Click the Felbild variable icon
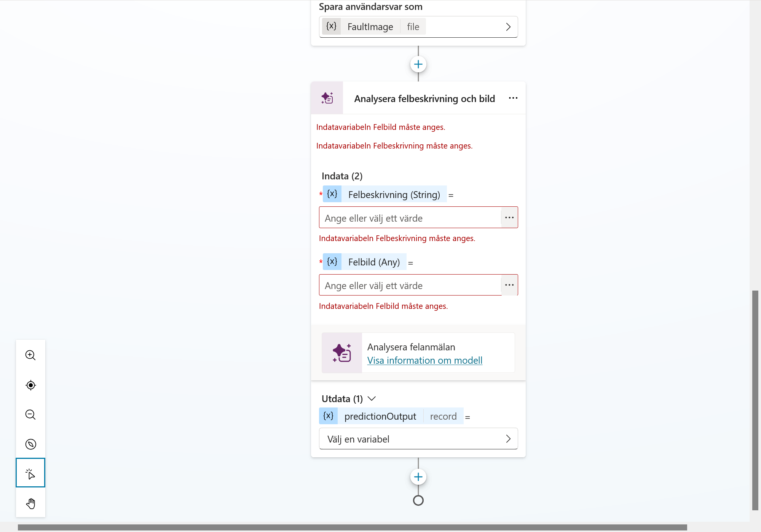 tap(332, 262)
